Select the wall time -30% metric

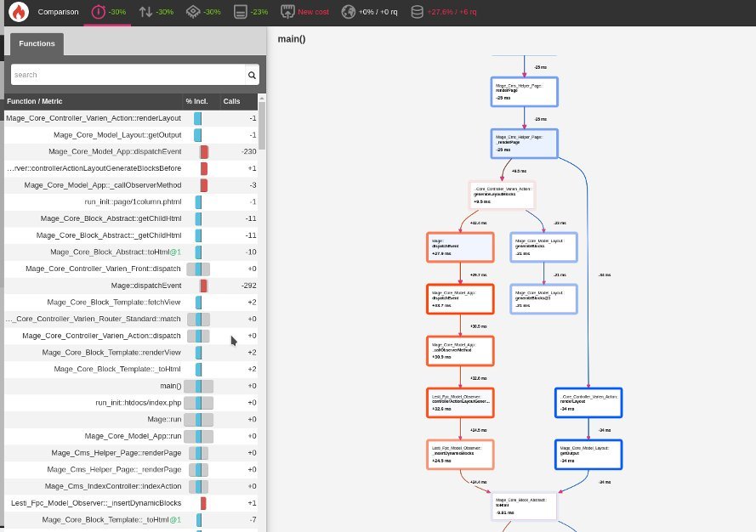(108, 12)
